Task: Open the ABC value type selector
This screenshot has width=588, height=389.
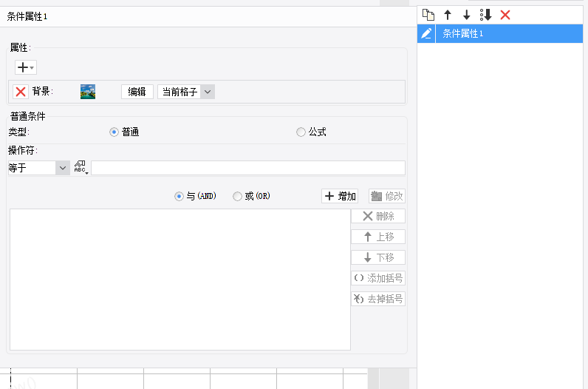Action: [x=81, y=167]
